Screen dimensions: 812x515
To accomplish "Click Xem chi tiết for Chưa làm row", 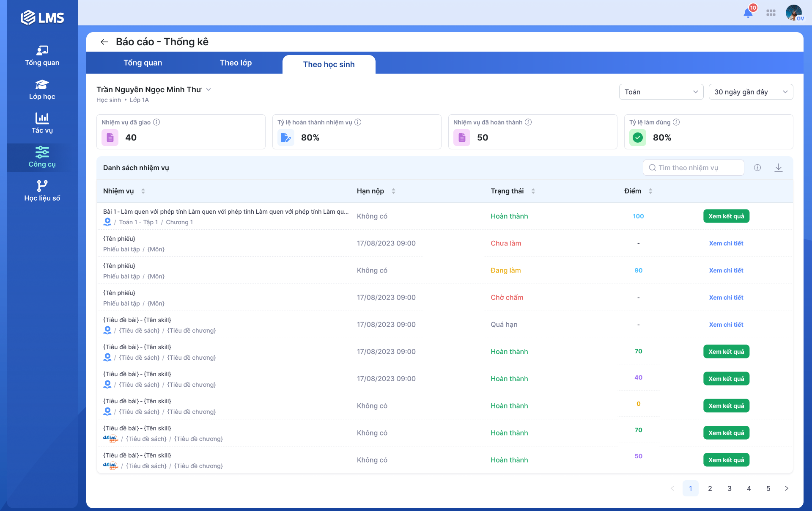I will point(726,243).
